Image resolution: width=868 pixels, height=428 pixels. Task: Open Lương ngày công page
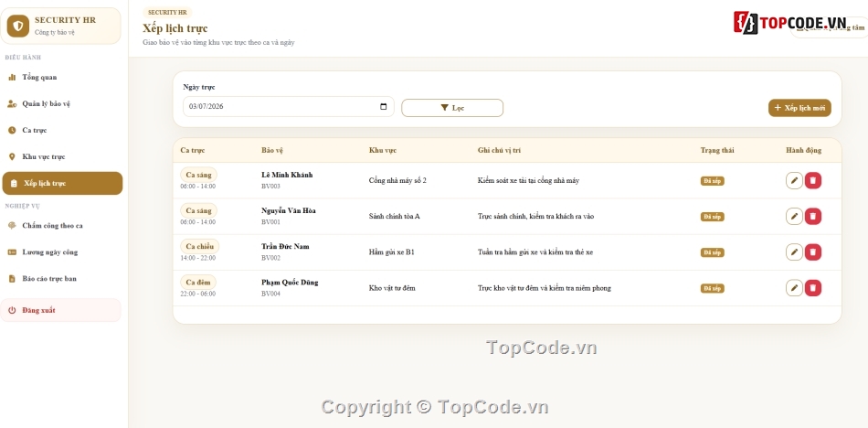[61, 252]
